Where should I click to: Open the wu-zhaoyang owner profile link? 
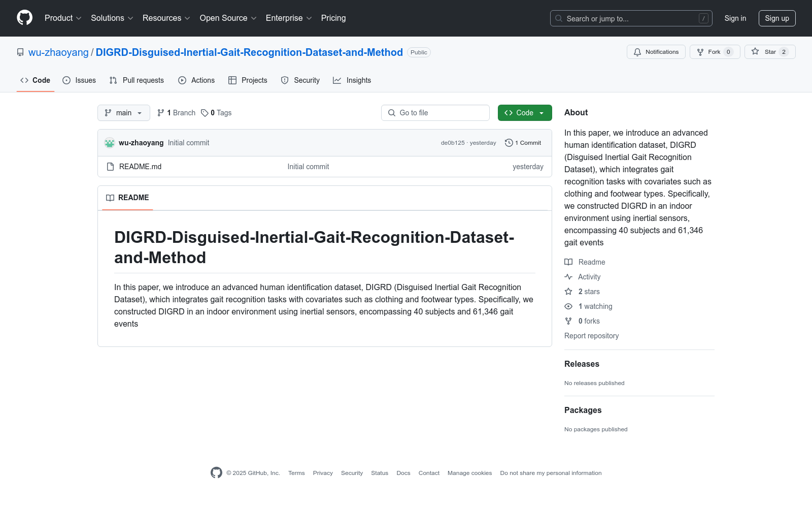click(x=58, y=52)
